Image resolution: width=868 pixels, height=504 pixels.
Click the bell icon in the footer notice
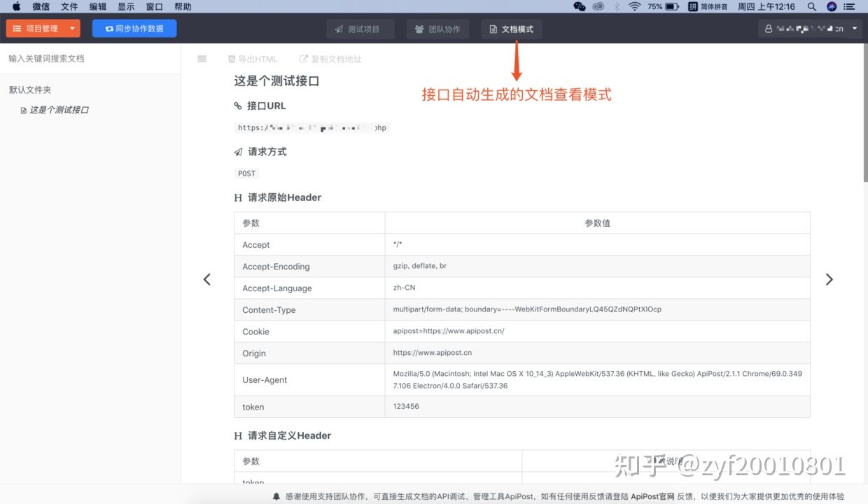pyautogui.click(x=277, y=496)
